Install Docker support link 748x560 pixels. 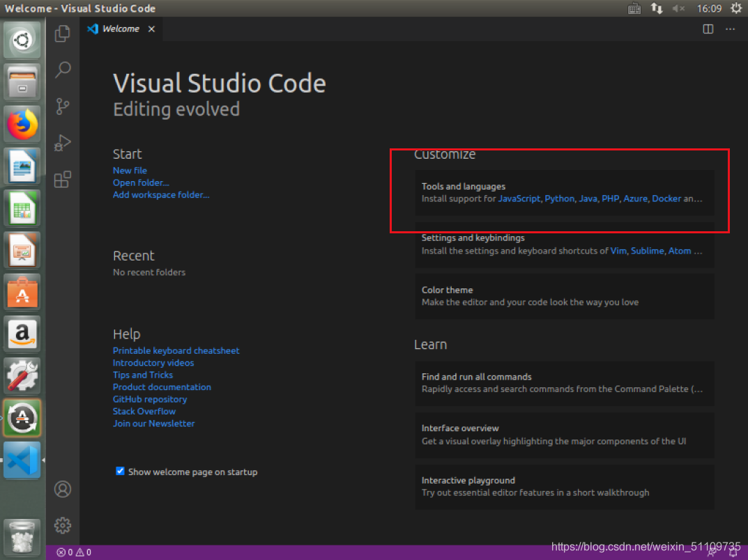point(666,199)
